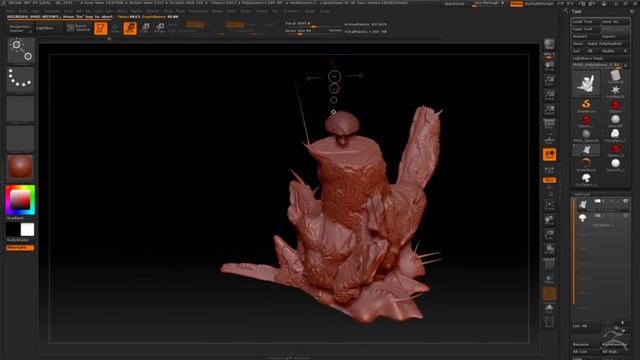The image size is (640, 360).
Task: Render with the BPR button
Action: click(549, 44)
